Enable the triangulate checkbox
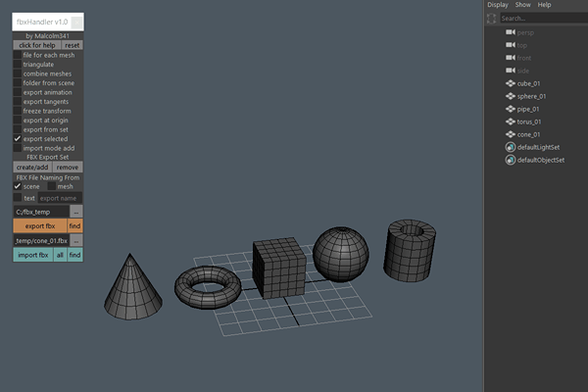Viewport: 588px width, 392px height. pos(17,65)
